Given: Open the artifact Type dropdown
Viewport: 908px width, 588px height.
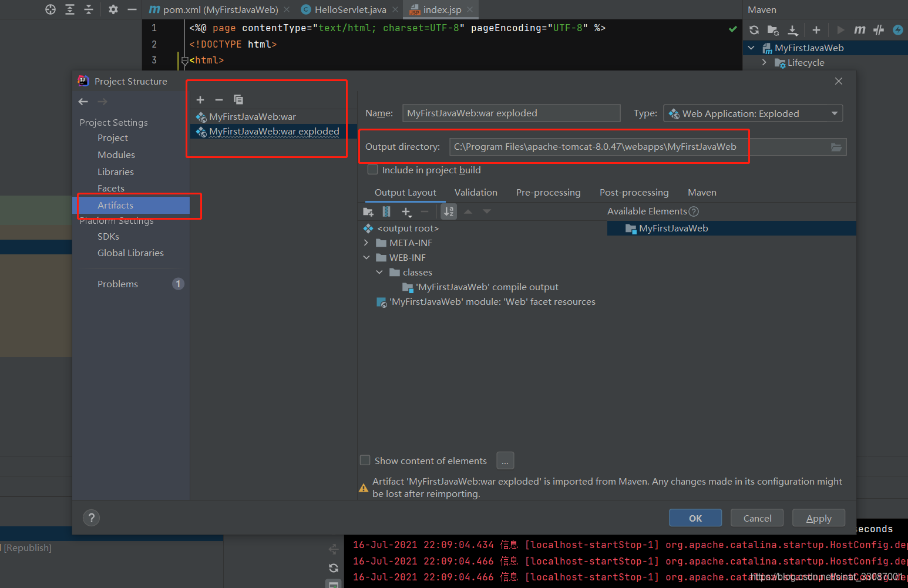Looking at the screenshot, I should click(753, 113).
